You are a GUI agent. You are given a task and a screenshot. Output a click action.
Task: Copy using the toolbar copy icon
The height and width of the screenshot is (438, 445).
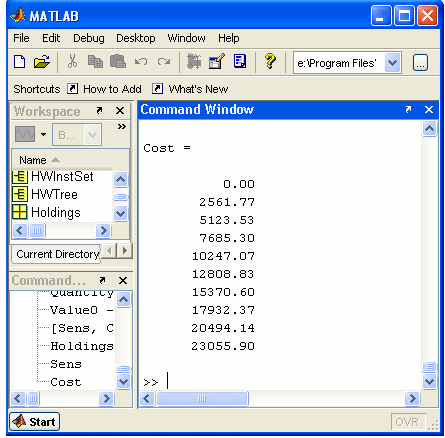[95, 62]
